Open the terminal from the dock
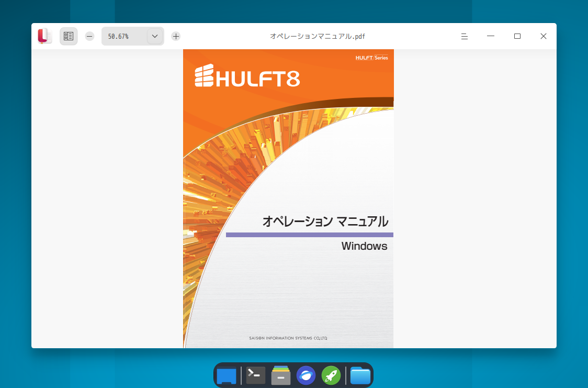This screenshot has height=388, width=588. tap(256, 375)
